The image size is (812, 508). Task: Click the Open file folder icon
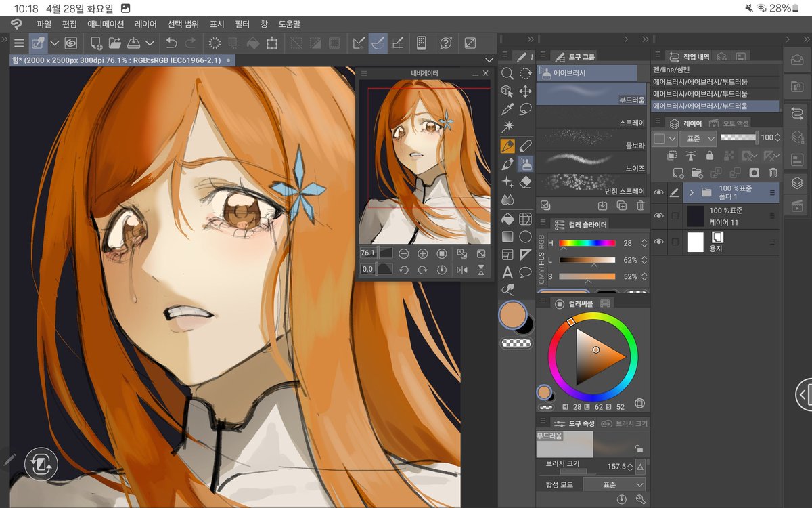tap(115, 43)
